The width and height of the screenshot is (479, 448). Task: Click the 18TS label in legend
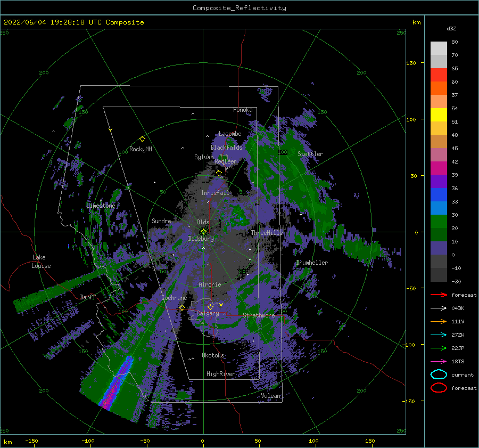point(458,362)
